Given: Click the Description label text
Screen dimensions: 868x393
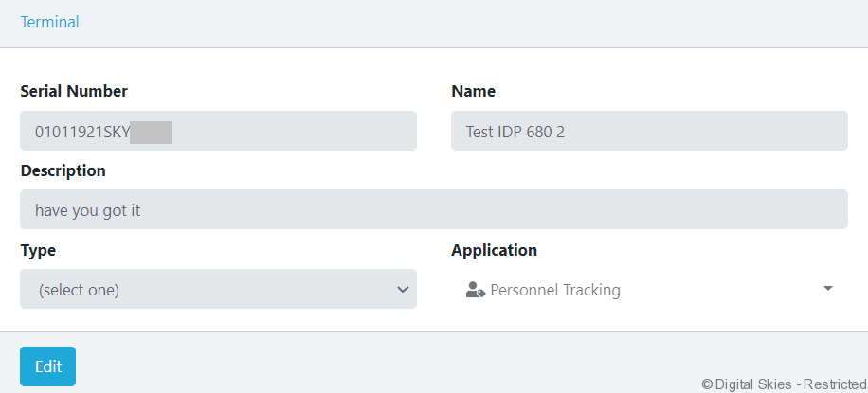Looking at the screenshot, I should point(63,170).
